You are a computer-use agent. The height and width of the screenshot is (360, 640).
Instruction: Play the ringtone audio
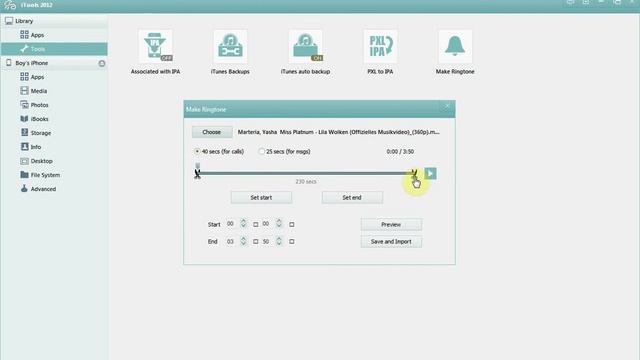430,173
